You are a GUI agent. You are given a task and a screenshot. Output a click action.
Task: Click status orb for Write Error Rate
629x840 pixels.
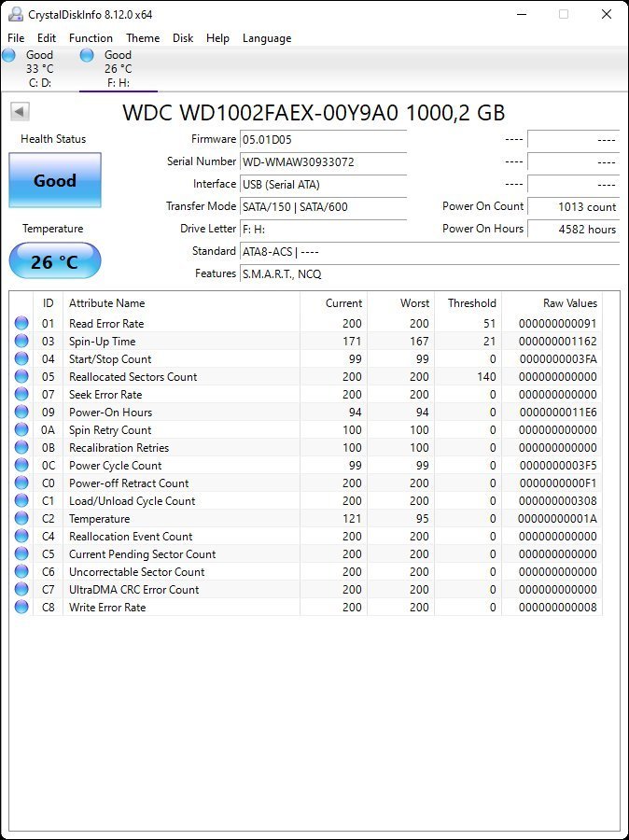(x=21, y=608)
